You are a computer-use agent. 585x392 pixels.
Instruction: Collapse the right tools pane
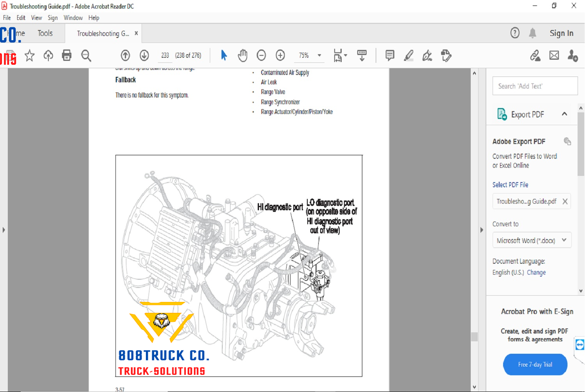(482, 230)
